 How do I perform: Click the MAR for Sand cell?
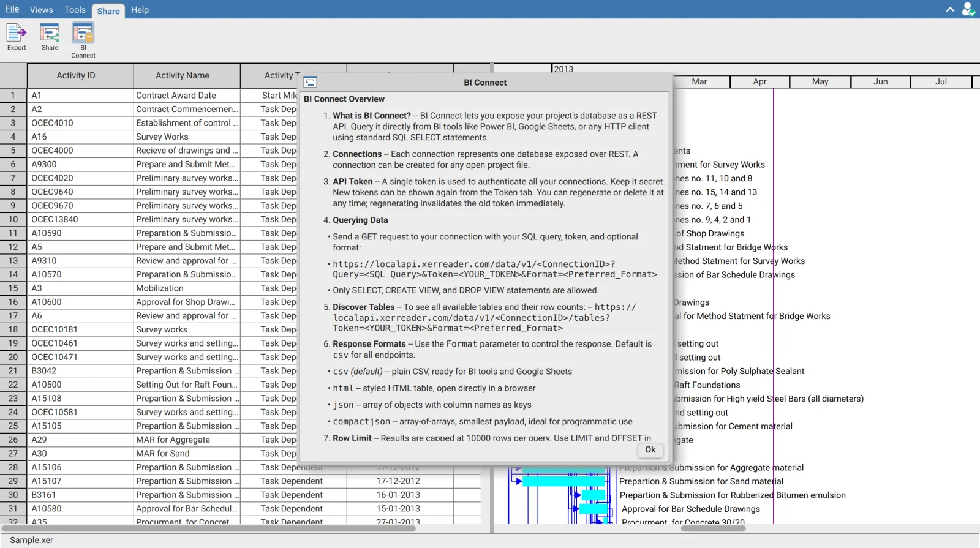(x=187, y=454)
